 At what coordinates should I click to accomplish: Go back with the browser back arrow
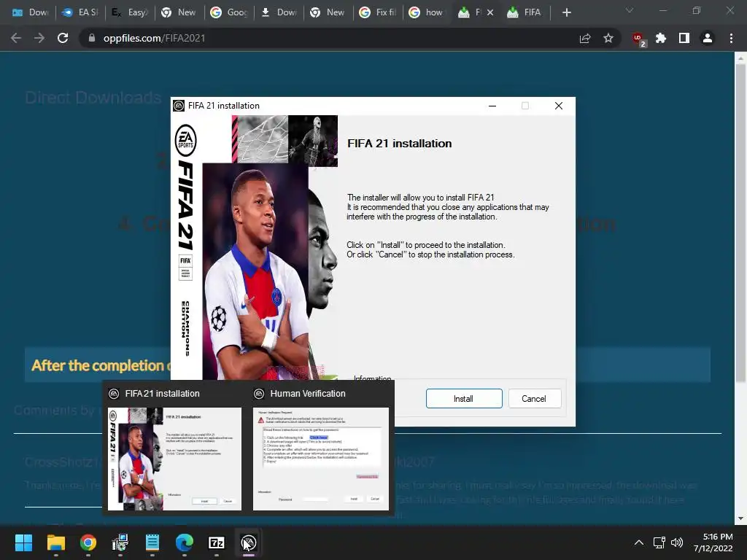pos(16,38)
